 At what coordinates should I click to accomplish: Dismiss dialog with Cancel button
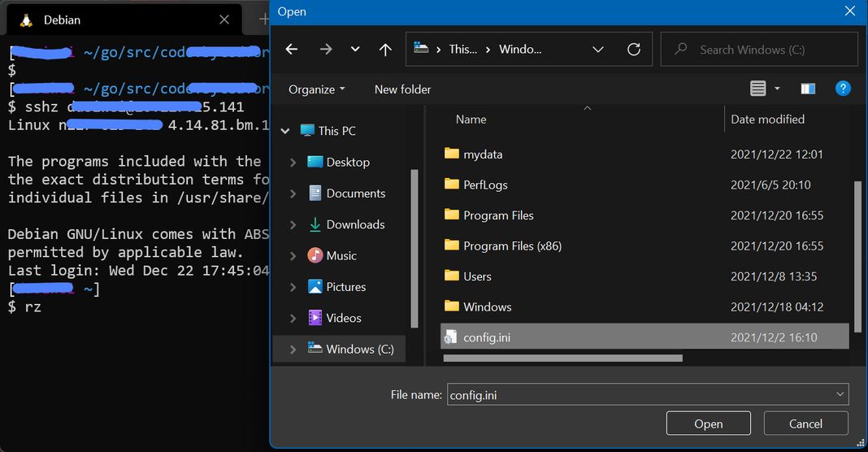805,424
